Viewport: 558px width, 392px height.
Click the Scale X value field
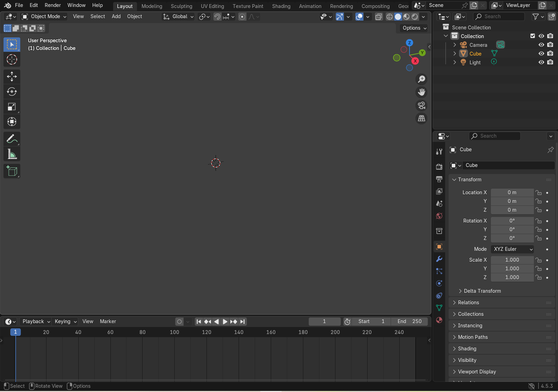512,260
